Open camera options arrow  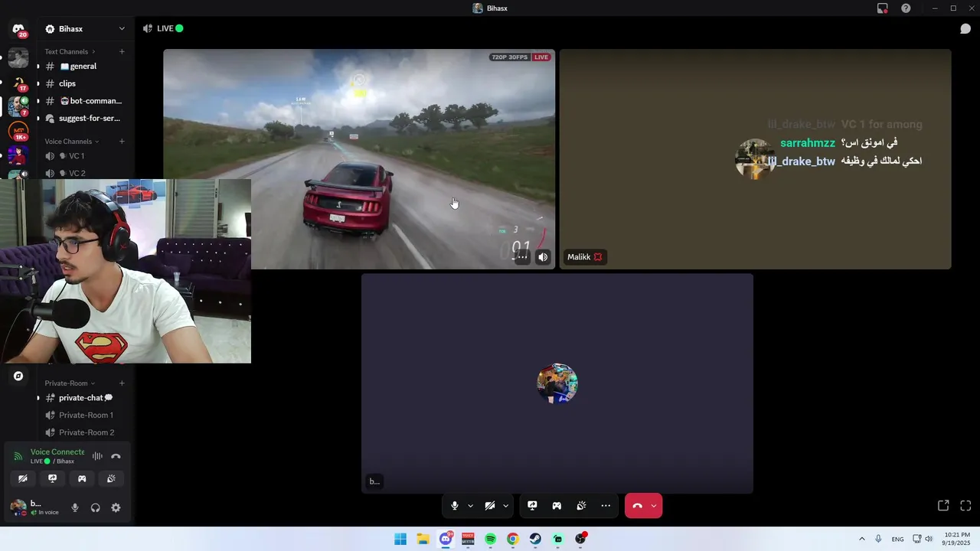(505, 506)
